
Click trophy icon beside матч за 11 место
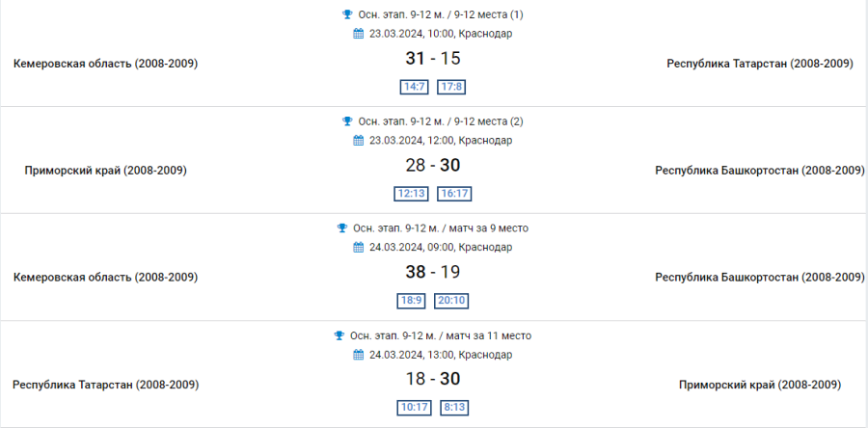339,335
